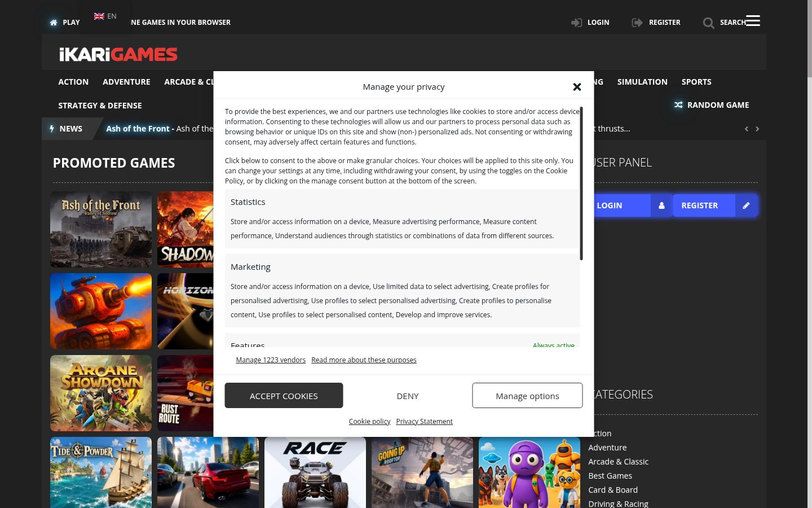Image resolution: width=812 pixels, height=508 pixels.
Task: Open the RACE monster truck thumbnail
Action: pyautogui.click(x=315, y=472)
